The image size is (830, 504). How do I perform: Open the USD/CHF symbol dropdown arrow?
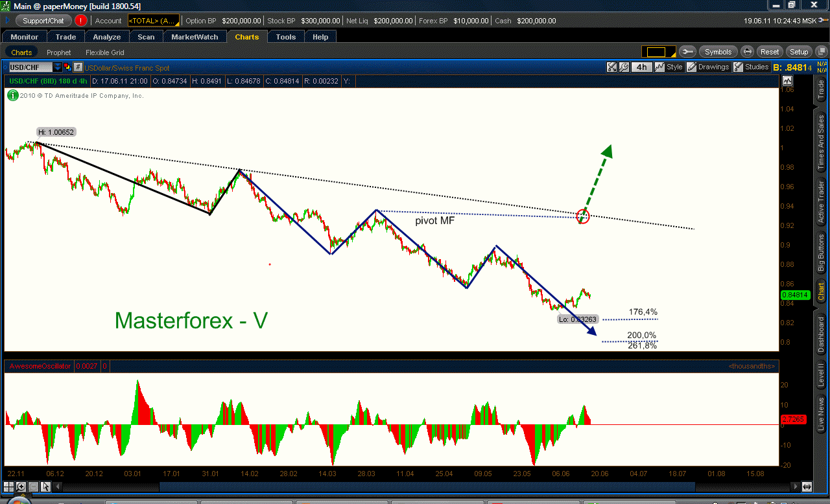point(58,67)
